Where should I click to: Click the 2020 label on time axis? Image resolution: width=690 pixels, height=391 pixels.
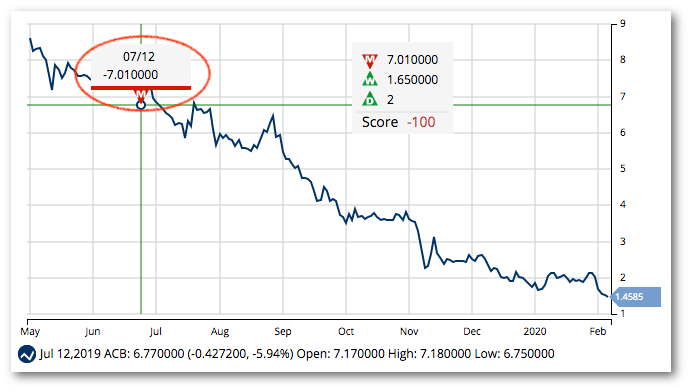pos(535,331)
